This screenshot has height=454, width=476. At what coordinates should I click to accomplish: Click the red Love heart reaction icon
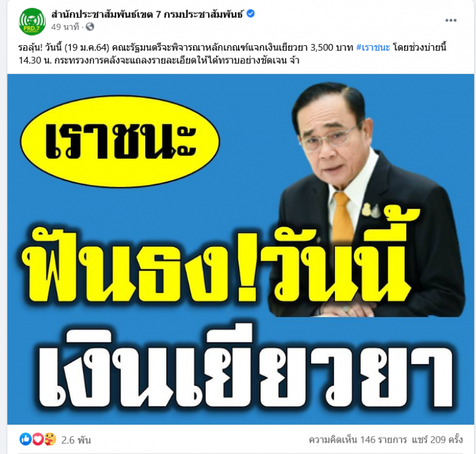37,439
